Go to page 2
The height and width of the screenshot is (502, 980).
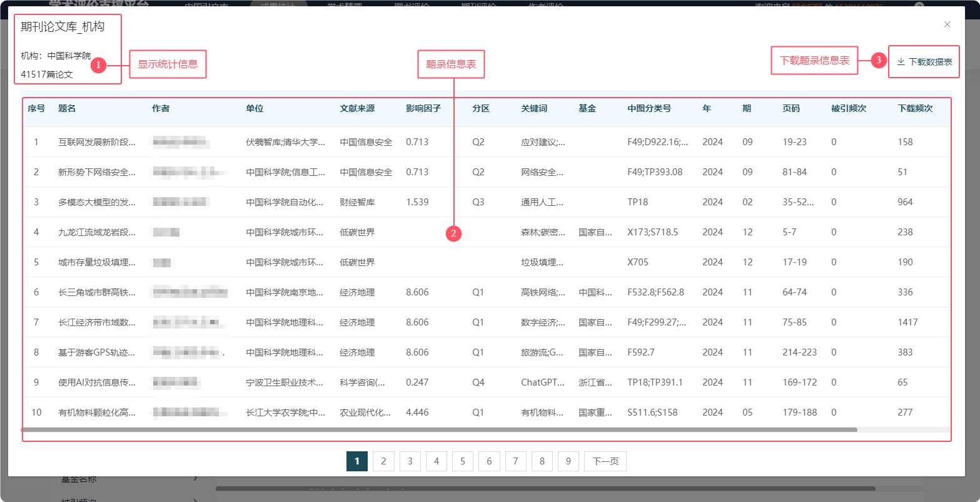383,461
